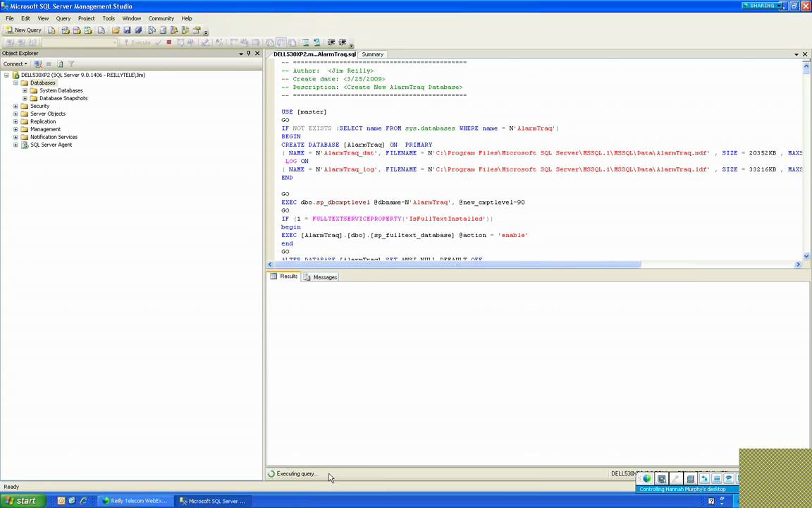Comment out the selected lines icon

(305, 42)
